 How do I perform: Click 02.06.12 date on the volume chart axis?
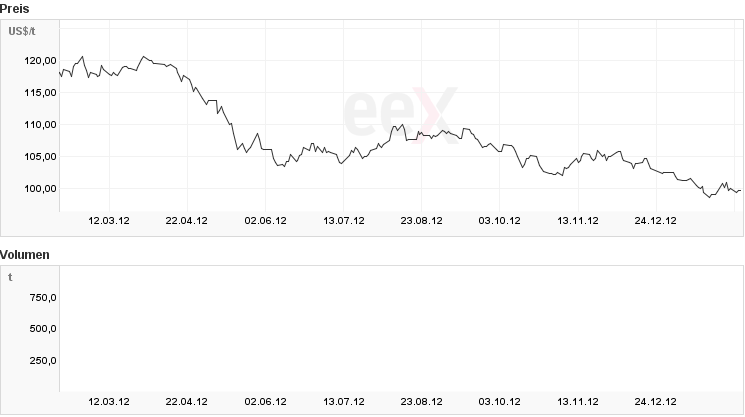tap(265, 400)
